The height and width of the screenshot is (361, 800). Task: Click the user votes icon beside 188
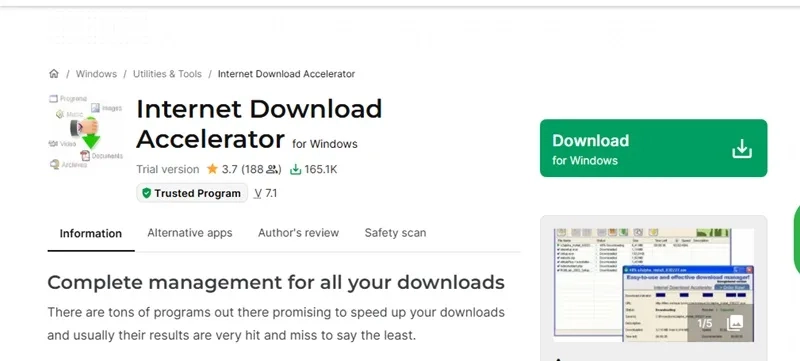[x=272, y=169]
